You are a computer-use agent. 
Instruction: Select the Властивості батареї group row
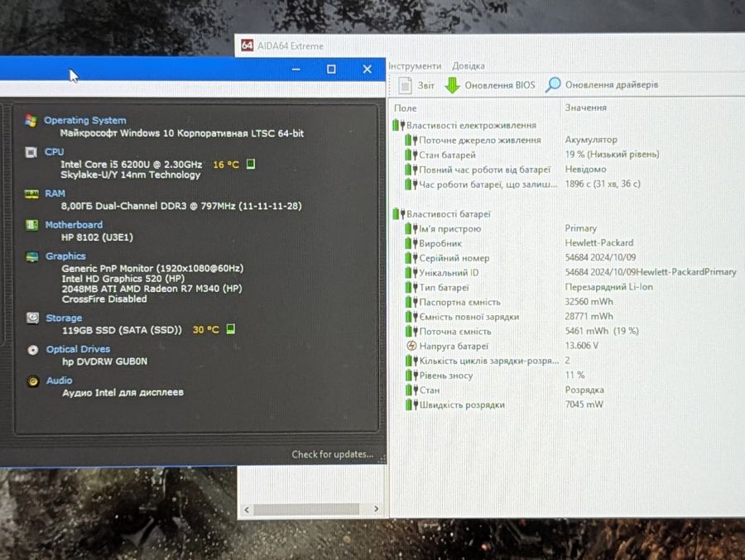441,214
